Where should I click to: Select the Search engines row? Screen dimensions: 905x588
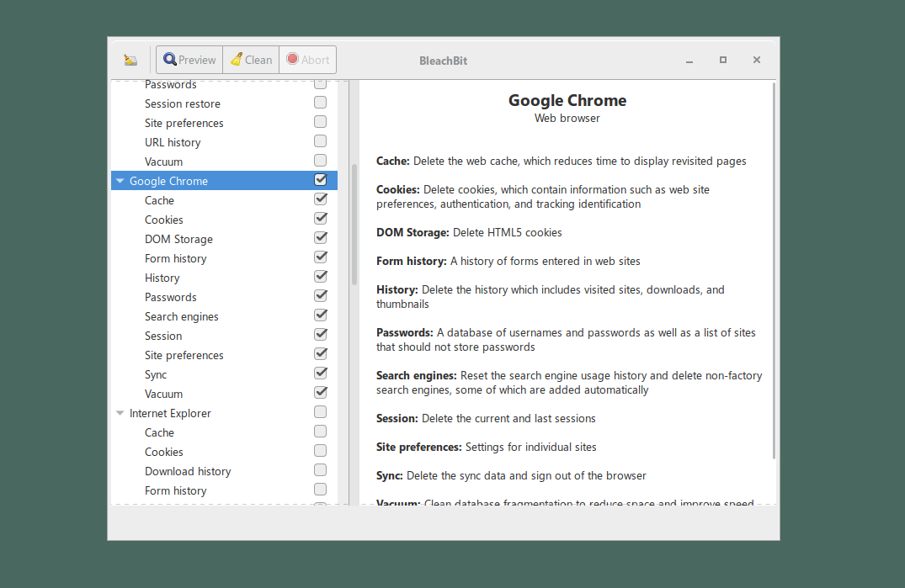tap(224, 316)
